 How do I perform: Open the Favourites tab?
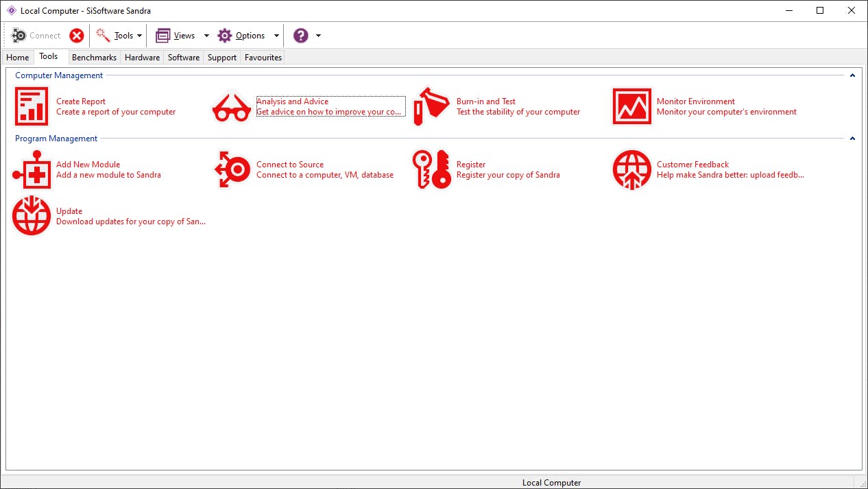click(x=263, y=58)
